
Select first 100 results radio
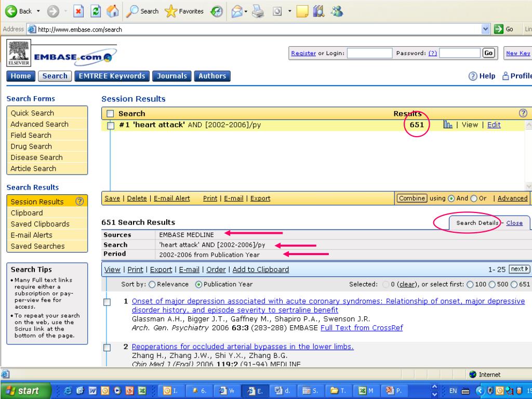click(x=470, y=284)
